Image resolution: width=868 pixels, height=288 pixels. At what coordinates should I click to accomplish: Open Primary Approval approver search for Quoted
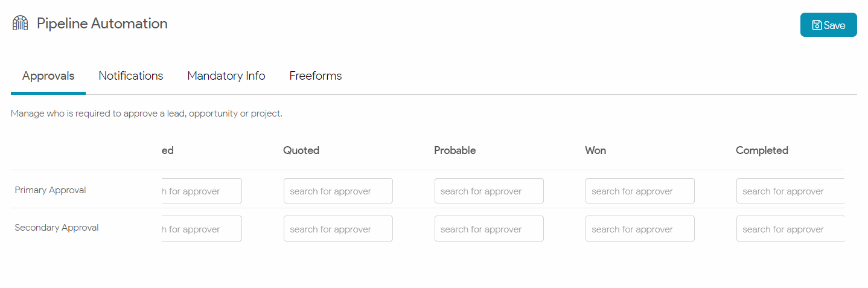point(338,191)
